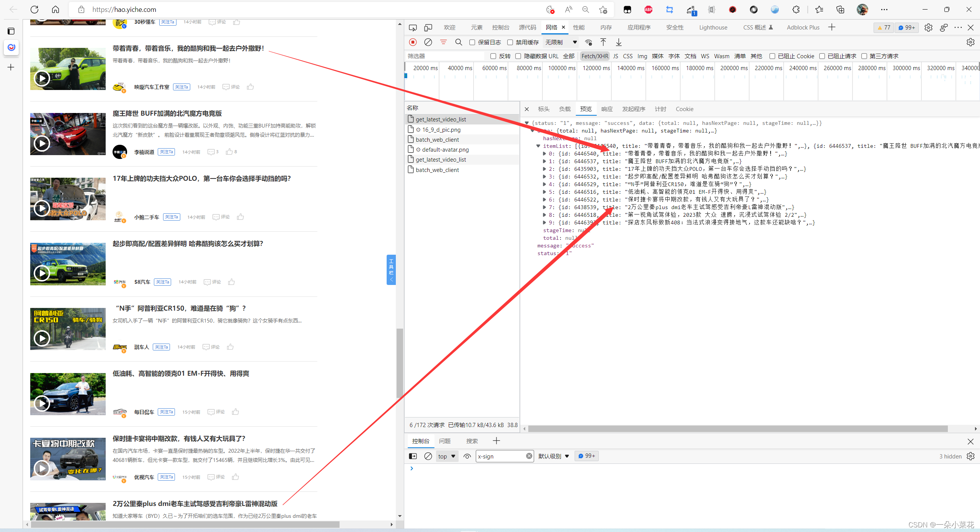Click 关注Ta button for 58汽车
This screenshot has height=532, width=980.
[163, 282]
